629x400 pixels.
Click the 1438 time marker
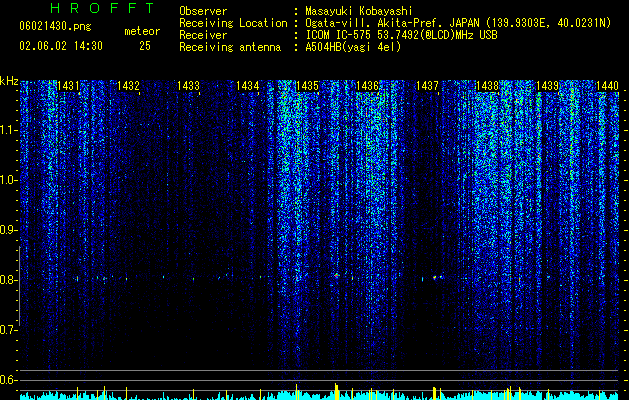pos(487,86)
